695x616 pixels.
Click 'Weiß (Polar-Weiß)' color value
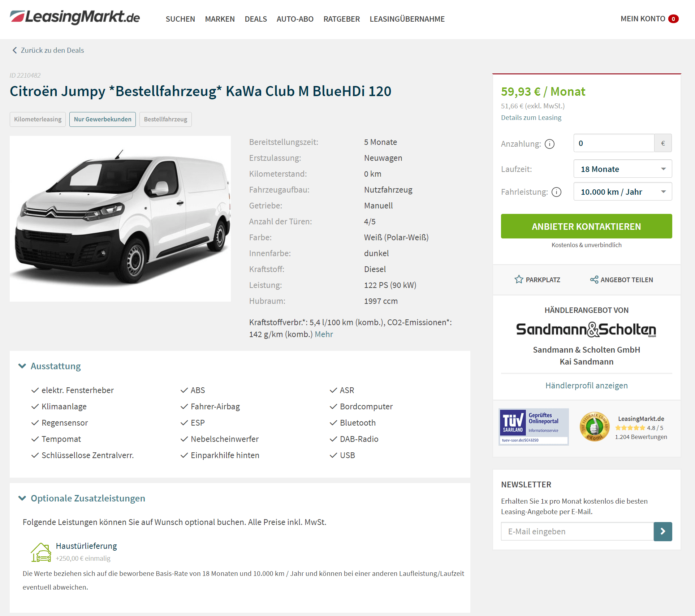[396, 237]
